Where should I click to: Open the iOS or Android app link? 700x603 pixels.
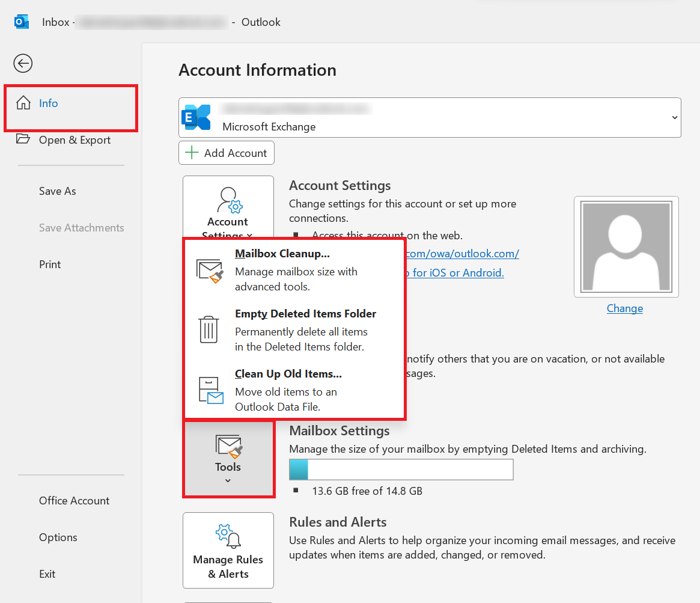point(455,272)
